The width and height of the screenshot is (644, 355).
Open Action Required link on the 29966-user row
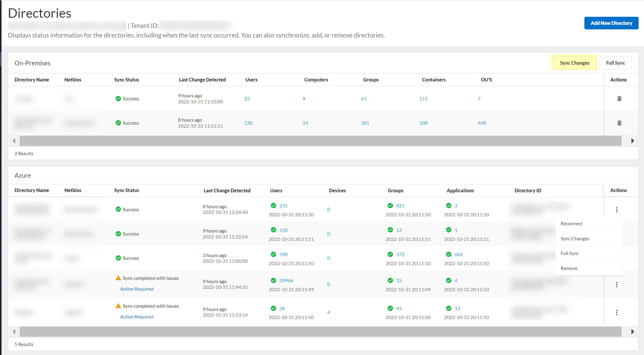(x=137, y=289)
